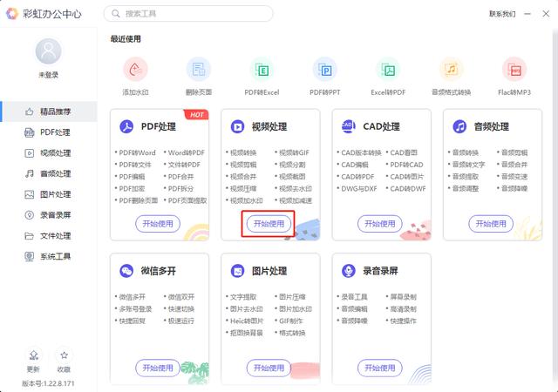This screenshot has height=392, width=558.
Task: Click the 视频处理 card play icon
Action: 237,126
